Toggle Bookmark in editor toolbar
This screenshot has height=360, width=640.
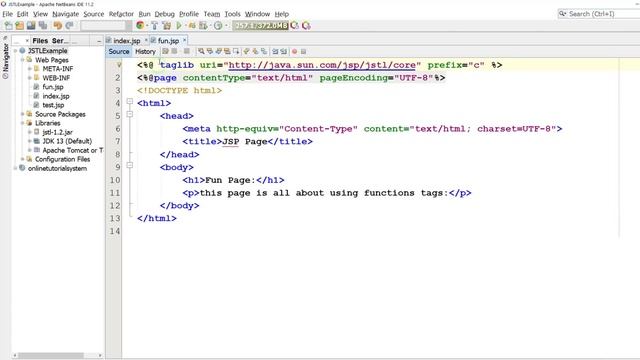264,51
